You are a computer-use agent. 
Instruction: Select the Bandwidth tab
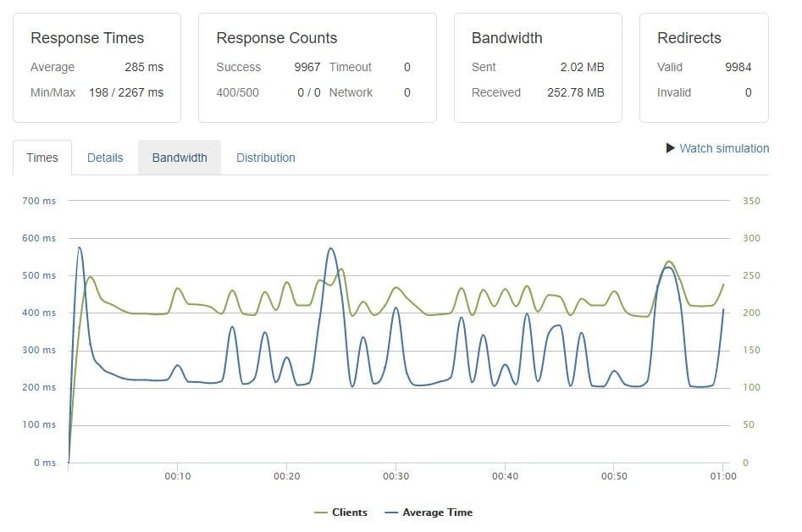(x=180, y=158)
